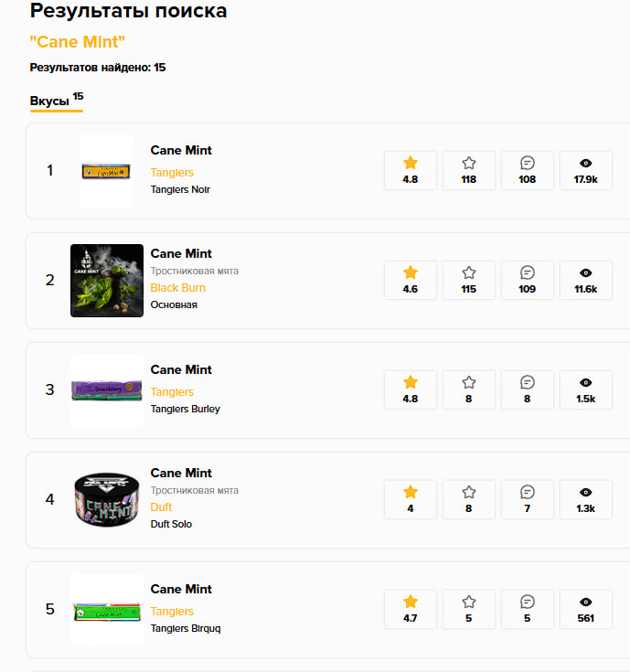This screenshot has width=630, height=672.
Task: Open Tanglers brand link in first result
Action: click(x=172, y=173)
